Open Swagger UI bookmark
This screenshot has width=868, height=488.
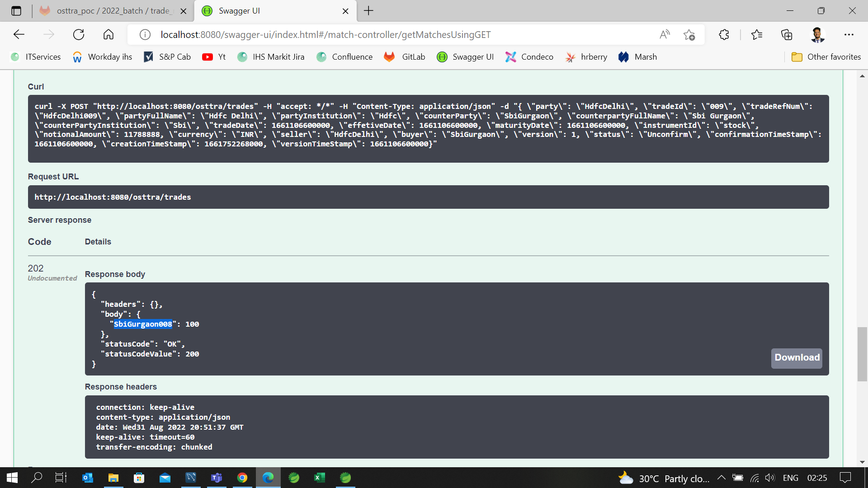pyautogui.click(x=465, y=57)
